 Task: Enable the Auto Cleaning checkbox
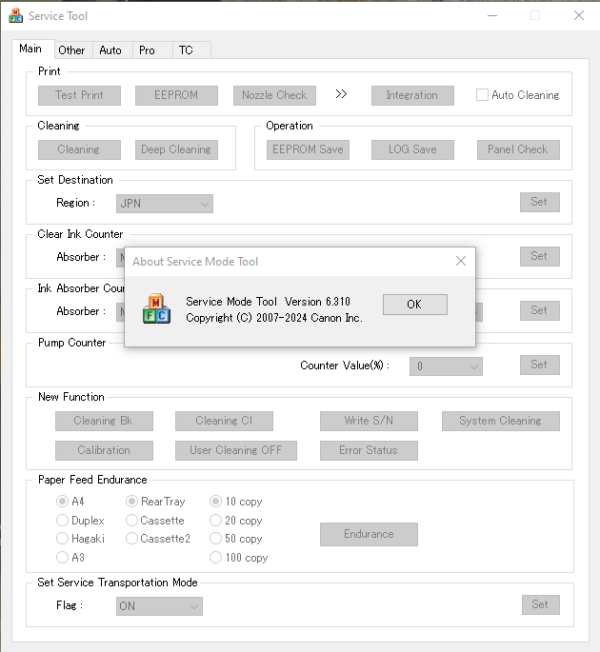(482, 95)
